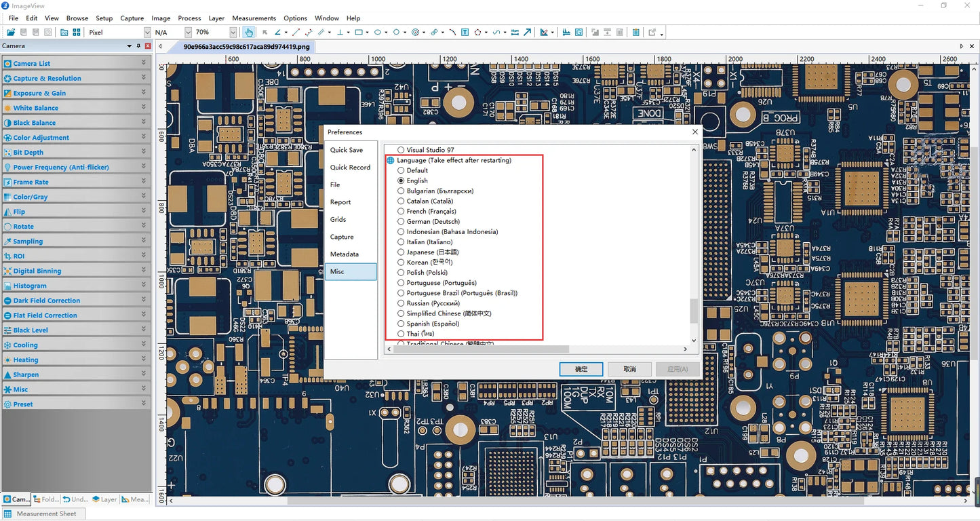Viewport: 980px width, 521px height.
Task: Choose Japanese (日本語) as interface language
Action: pos(401,252)
